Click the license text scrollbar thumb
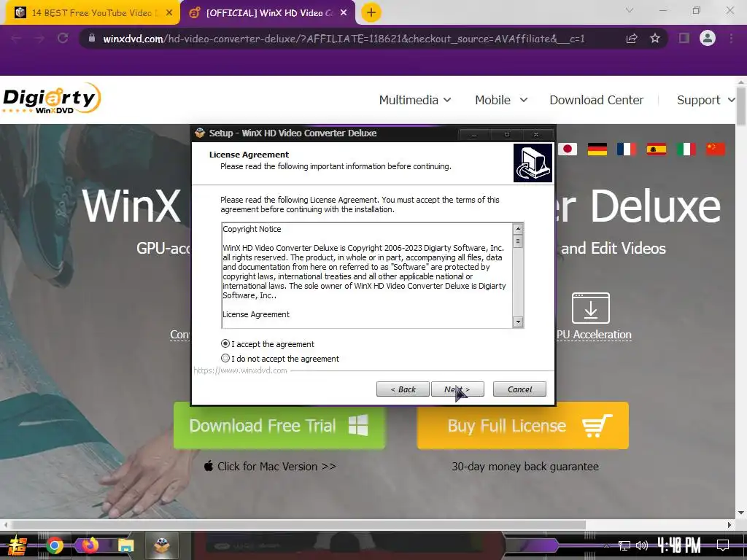 pos(518,241)
